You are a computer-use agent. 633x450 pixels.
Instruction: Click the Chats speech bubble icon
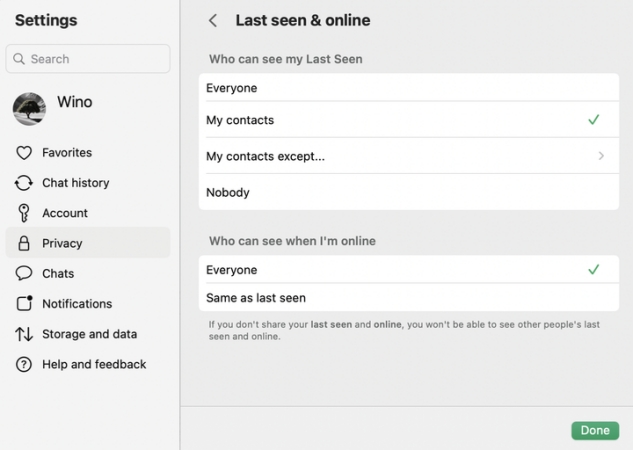(24, 273)
